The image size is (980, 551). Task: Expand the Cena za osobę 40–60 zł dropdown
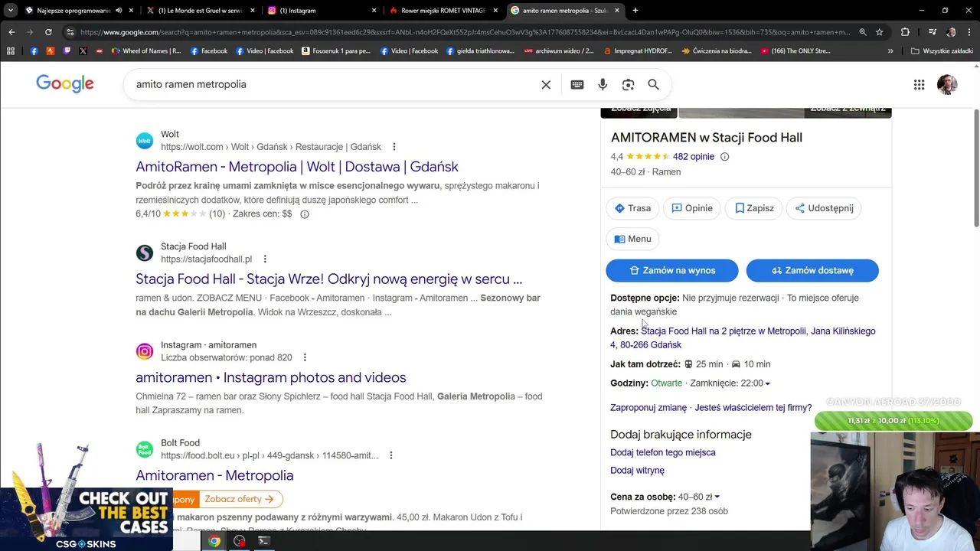click(x=717, y=497)
